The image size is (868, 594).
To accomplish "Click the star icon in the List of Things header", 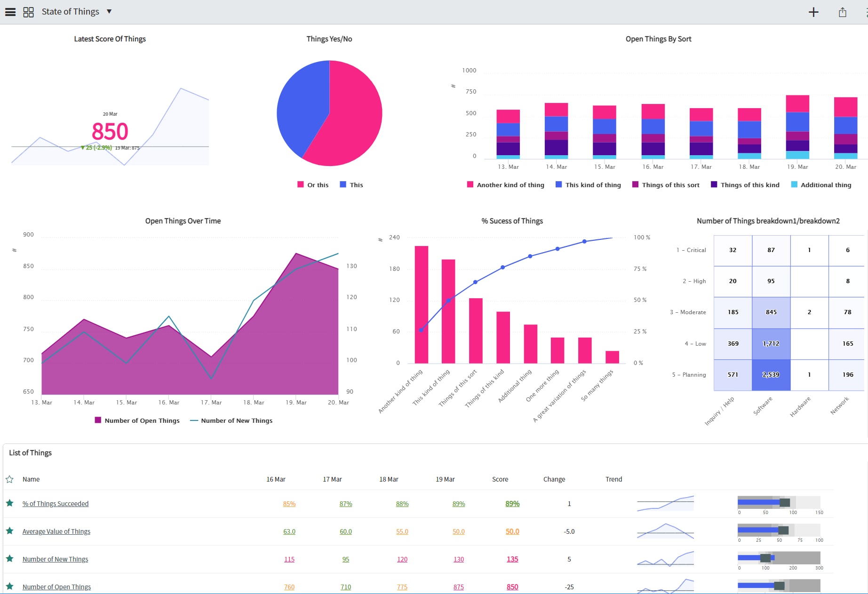I will pyautogui.click(x=9, y=479).
